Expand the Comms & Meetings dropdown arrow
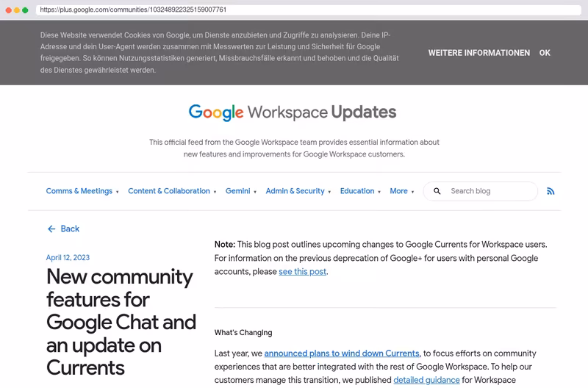Screen dimensions: 588x388 (x=118, y=192)
